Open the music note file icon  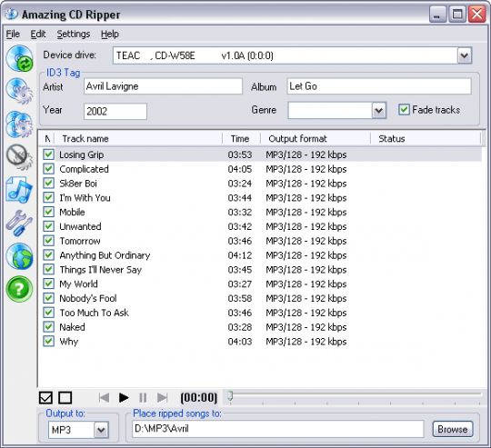(19, 190)
